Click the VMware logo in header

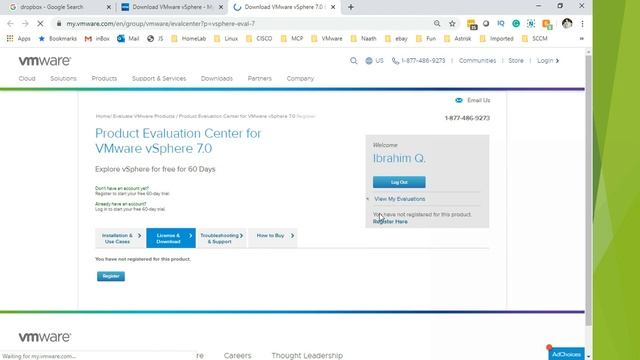tap(45, 61)
